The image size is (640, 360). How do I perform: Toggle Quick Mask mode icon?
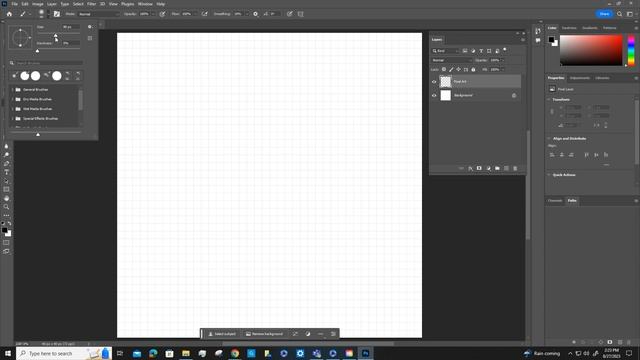tap(6, 242)
